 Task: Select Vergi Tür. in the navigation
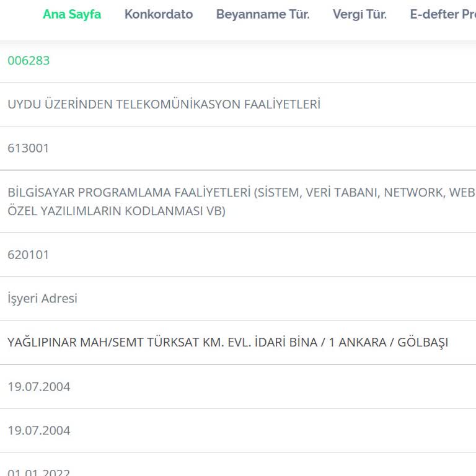click(359, 14)
